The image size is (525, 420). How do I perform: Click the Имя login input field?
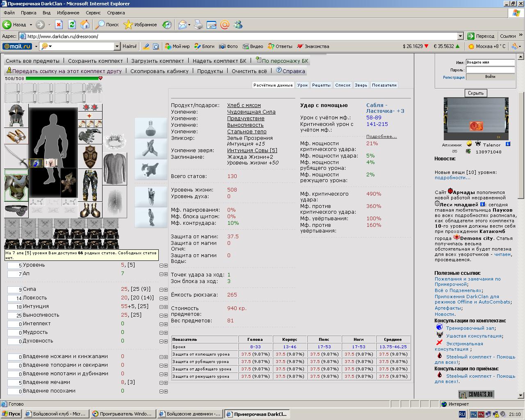[x=490, y=62]
